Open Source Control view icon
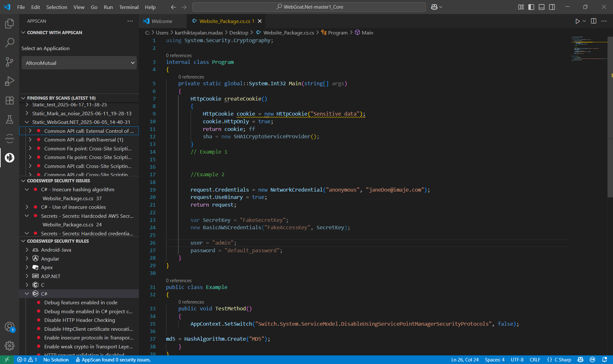This screenshot has width=613, height=364. [x=10, y=62]
